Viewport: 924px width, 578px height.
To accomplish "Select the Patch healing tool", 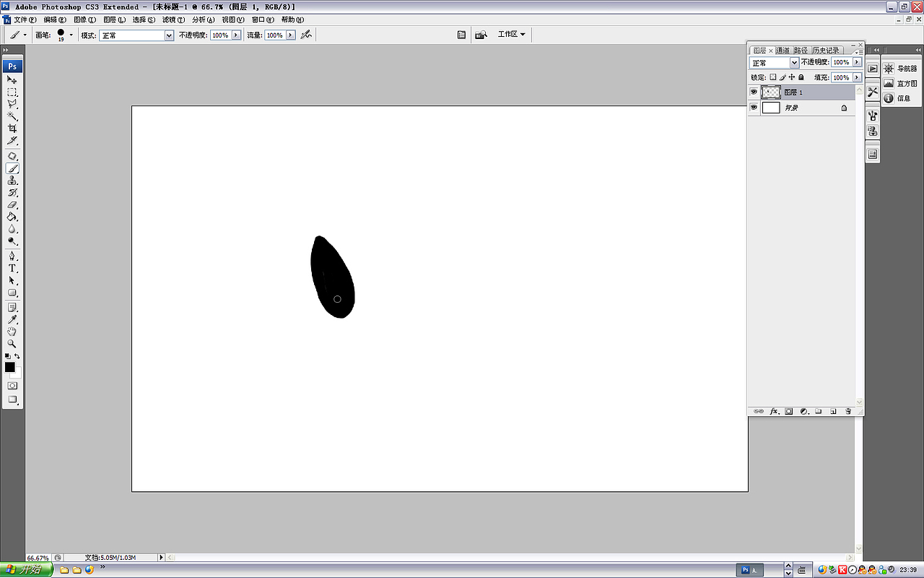I will [12, 156].
